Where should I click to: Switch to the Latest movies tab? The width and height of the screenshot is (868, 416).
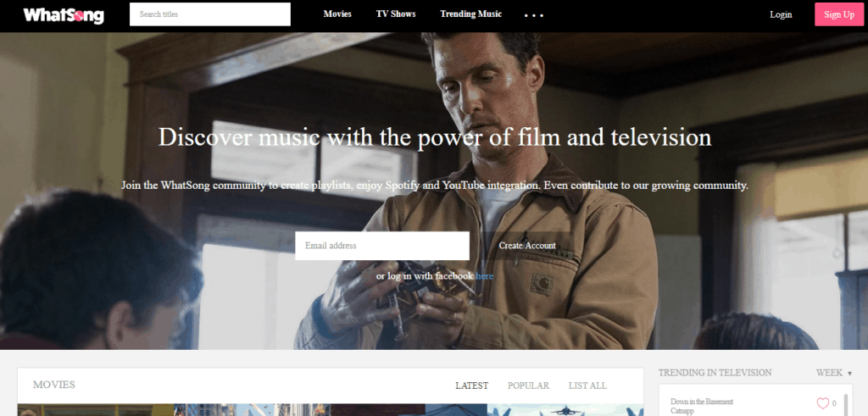471,385
